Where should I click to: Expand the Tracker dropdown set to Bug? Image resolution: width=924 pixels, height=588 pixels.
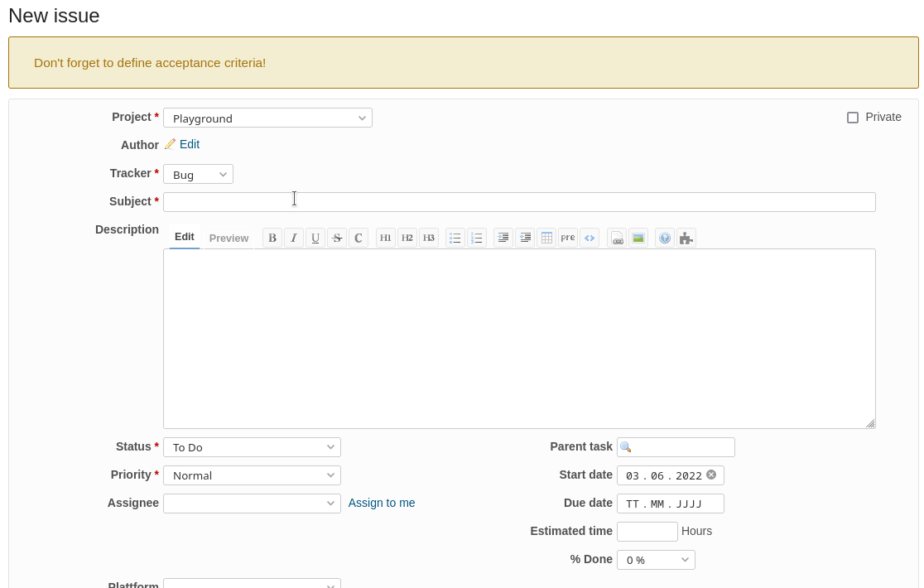point(198,175)
